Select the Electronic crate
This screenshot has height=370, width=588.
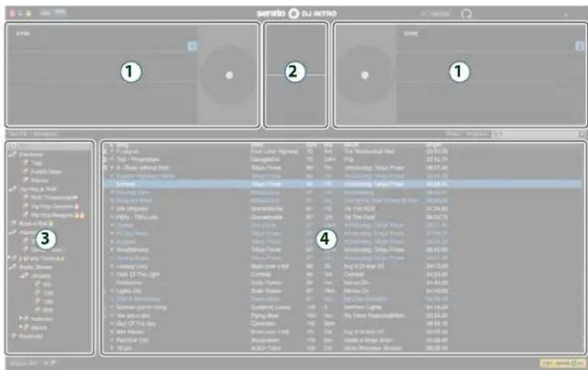(31, 155)
